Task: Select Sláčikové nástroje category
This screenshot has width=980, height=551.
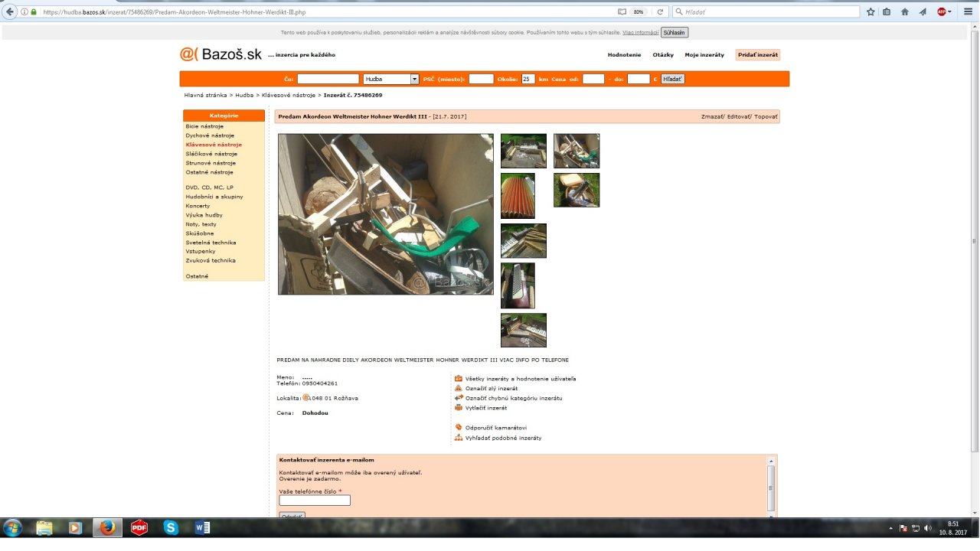Action: point(211,154)
